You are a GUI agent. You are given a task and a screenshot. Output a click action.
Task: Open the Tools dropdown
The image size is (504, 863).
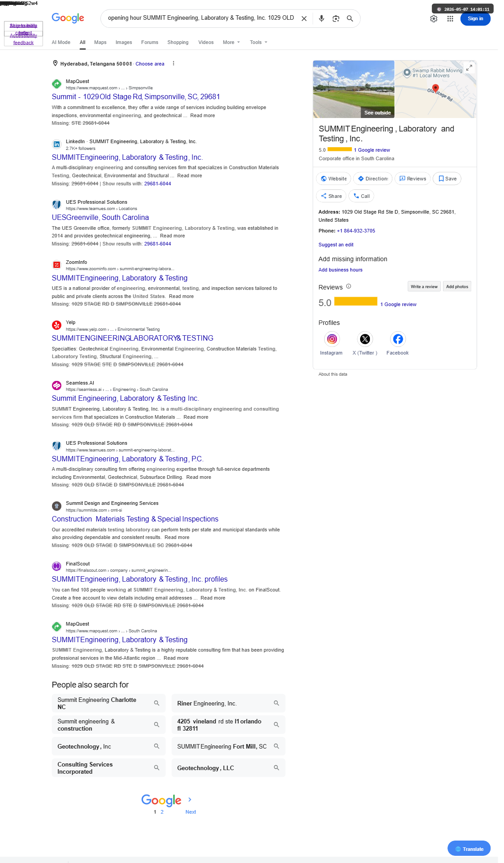[x=259, y=42]
